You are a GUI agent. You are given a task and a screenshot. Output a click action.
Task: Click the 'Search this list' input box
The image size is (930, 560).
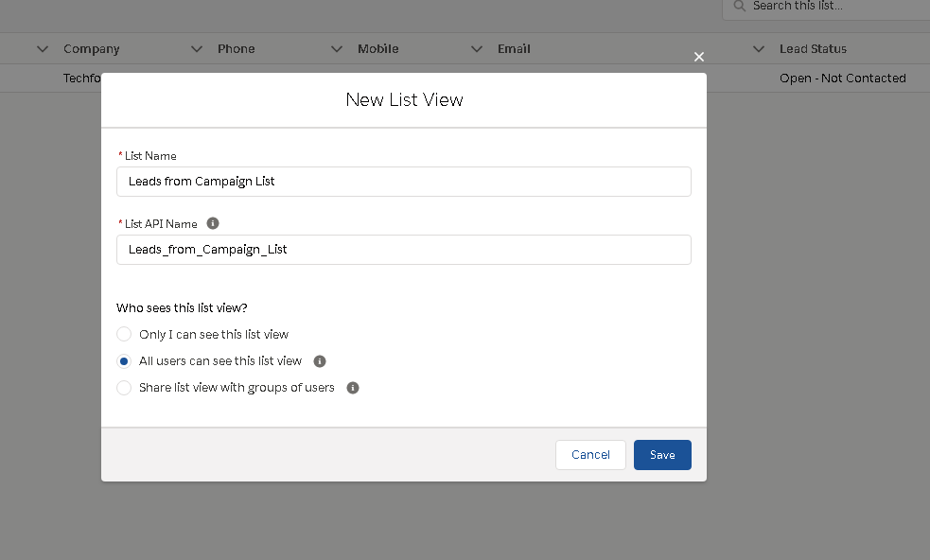click(x=823, y=7)
